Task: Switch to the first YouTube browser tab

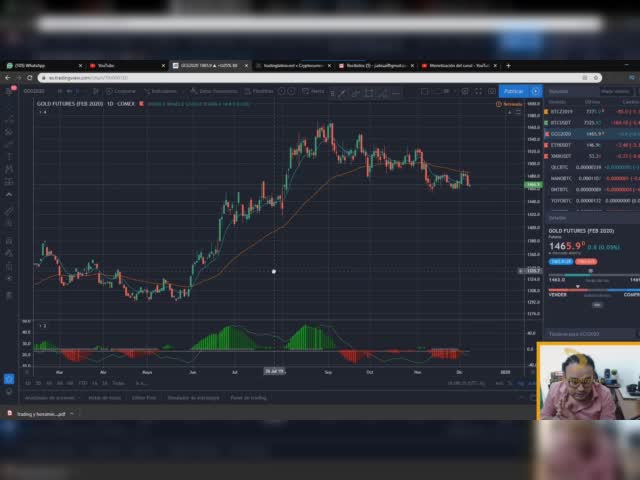Action: 127,65
